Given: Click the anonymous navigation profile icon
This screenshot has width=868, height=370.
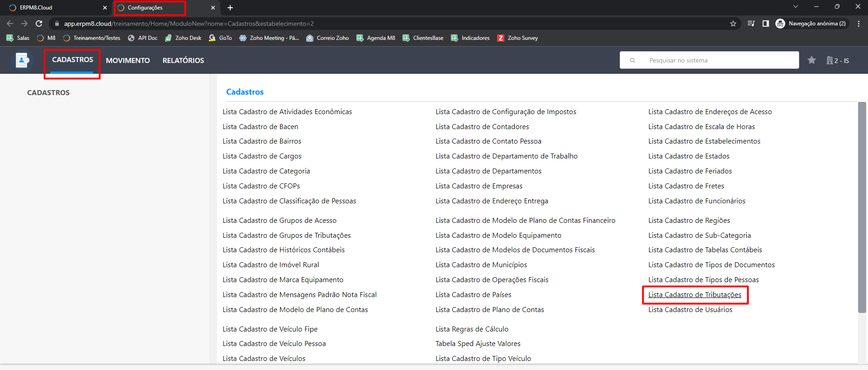Looking at the screenshot, I should coord(780,24).
